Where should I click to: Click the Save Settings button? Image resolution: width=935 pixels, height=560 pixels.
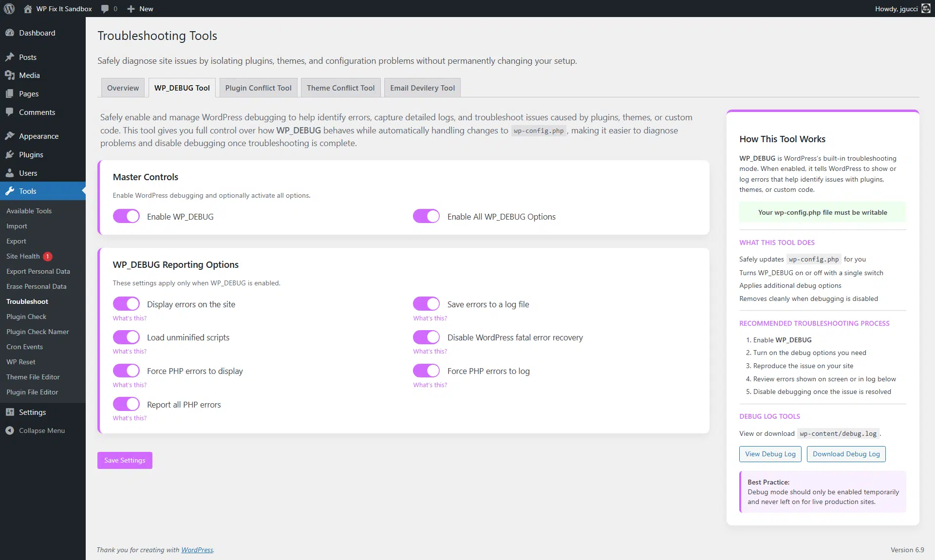tap(124, 460)
